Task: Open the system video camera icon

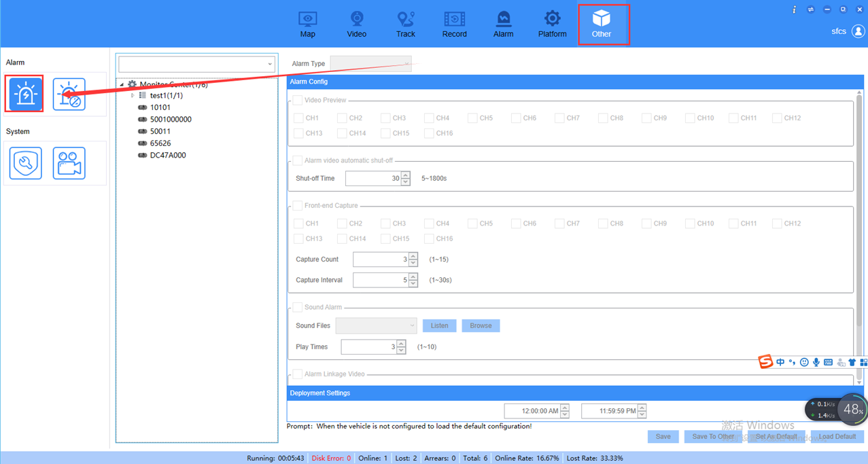Action: click(69, 163)
